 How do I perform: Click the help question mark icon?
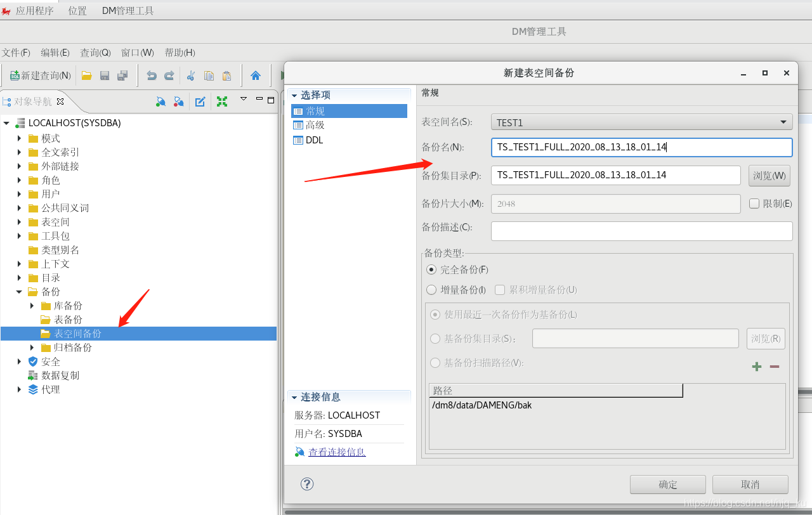307,484
